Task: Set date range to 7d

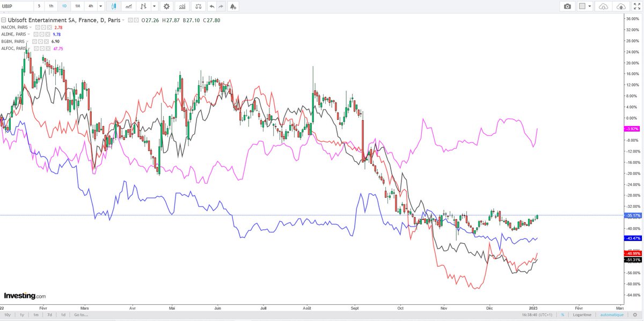Action: [49, 315]
